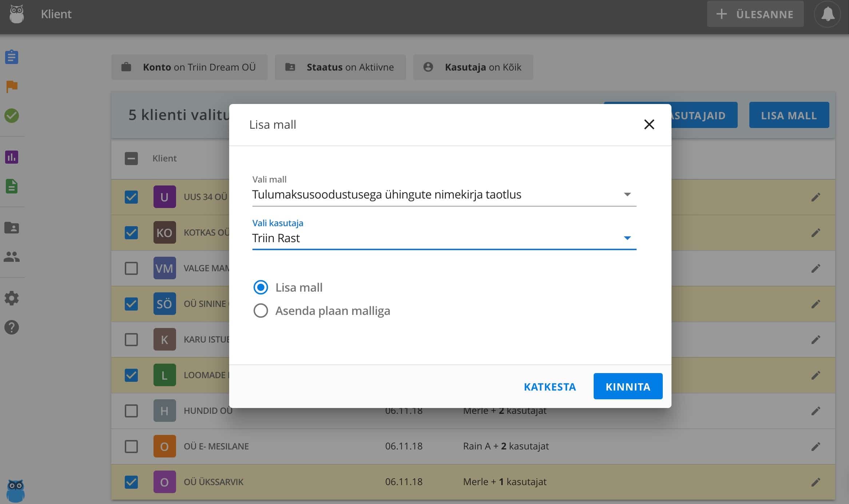The width and height of the screenshot is (849, 504).
Task: Open the purple bar chart reports icon
Action: click(x=12, y=157)
